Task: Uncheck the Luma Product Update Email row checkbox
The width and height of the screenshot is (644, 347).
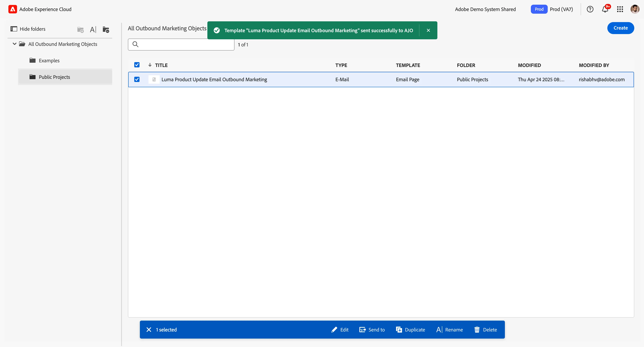Action: pyautogui.click(x=137, y=80)
